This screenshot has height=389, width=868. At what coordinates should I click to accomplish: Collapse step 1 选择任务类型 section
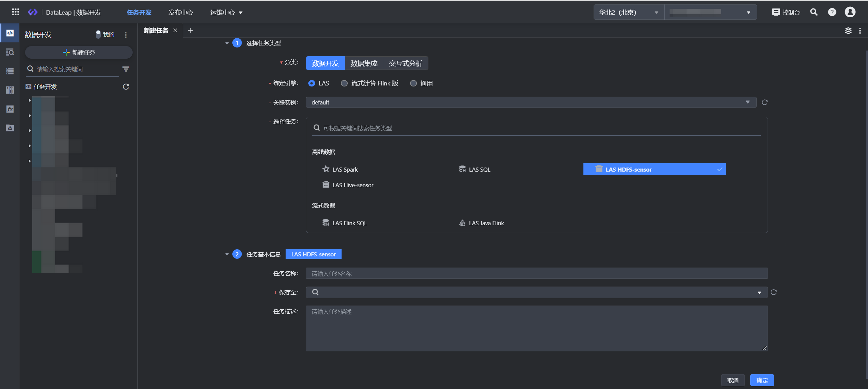coord(227,43)
